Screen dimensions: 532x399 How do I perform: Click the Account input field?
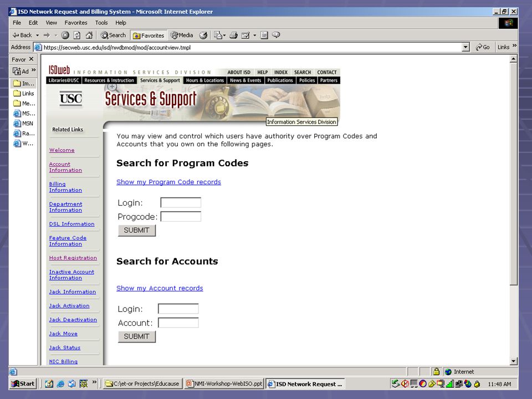click(178, 323)
